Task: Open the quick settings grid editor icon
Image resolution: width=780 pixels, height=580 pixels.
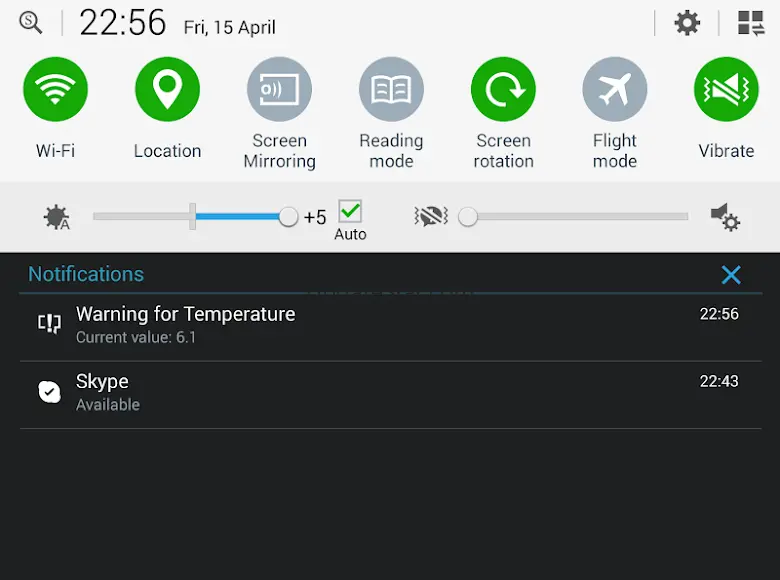Action: coord(751,23)
